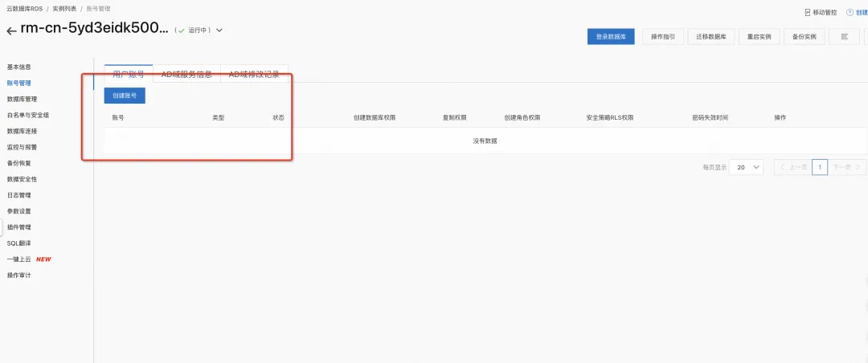868x363 pixels.
Task: Click the 安全策略RLS权限 column header
Action: [x=609, y=118]
